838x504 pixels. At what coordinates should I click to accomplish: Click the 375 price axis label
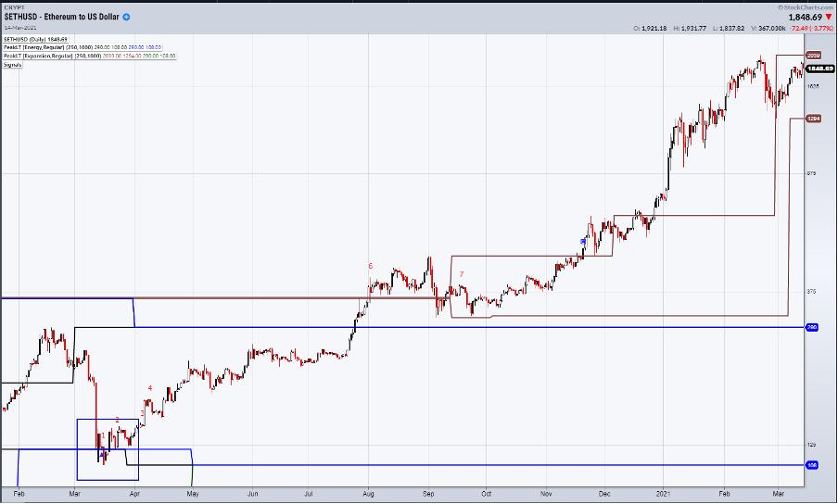(811, 292)
